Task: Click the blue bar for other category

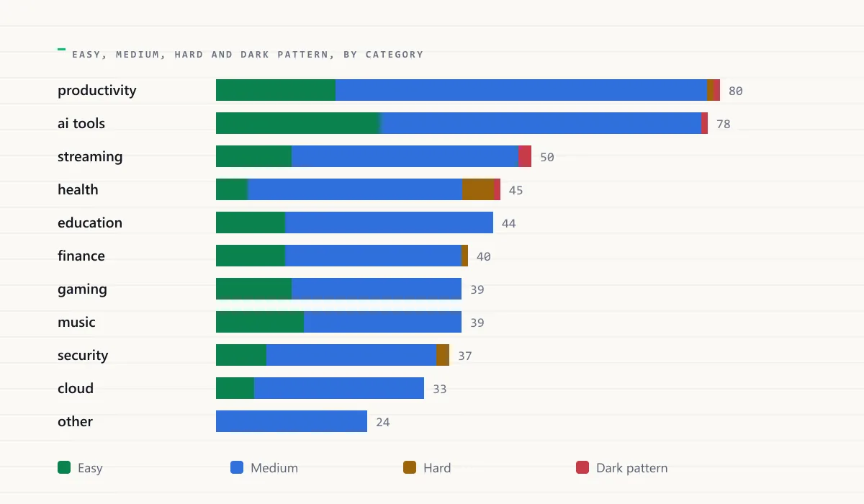Action: (292, 421)
